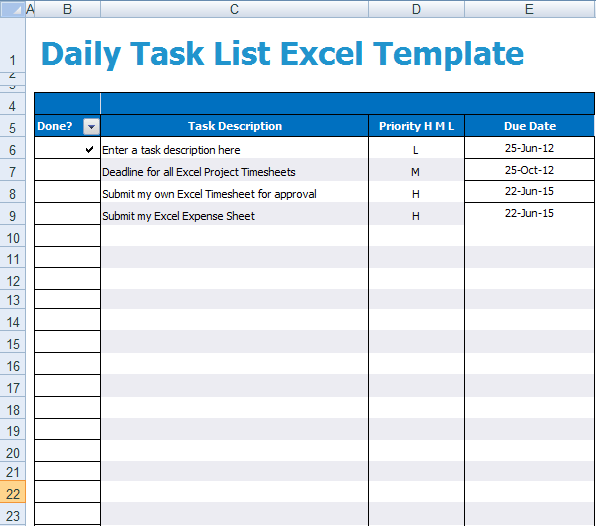Click the Done cell in row 7
Screen dimensions: 598x526
coord(68,170)
